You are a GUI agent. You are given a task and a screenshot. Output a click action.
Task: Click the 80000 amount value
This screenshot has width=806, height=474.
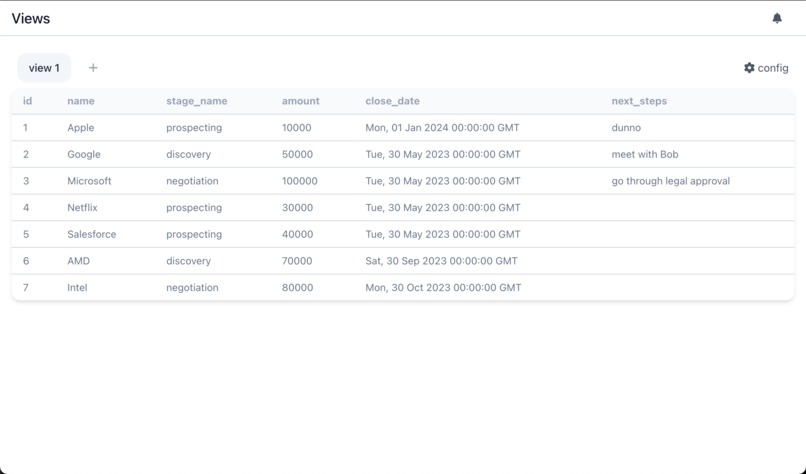pos(297,288)
